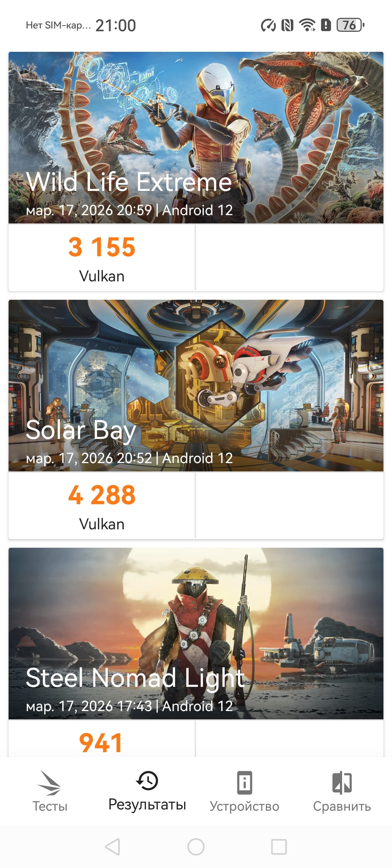Tap the Wi-Fi status icon

(x=307, y=25)
